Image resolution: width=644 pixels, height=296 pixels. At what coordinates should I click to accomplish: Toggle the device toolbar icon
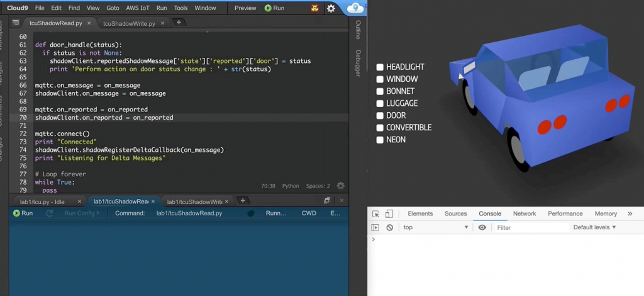(x=389, y=213)
